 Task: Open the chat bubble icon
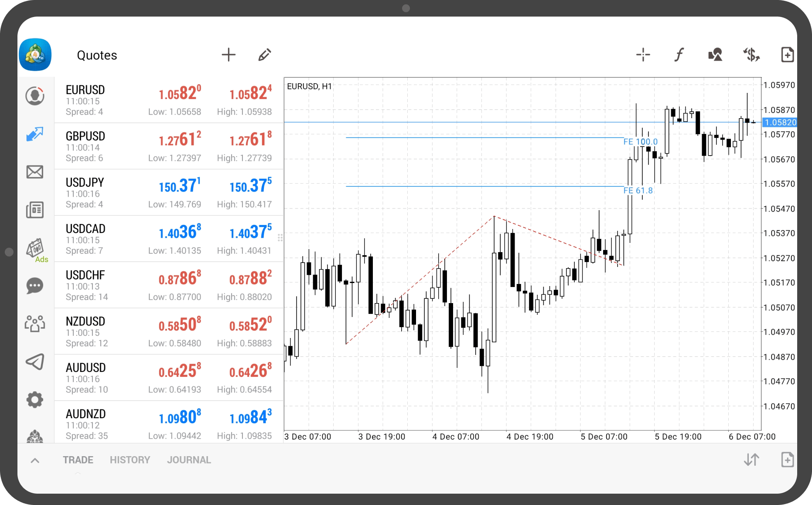coord(35,286)
